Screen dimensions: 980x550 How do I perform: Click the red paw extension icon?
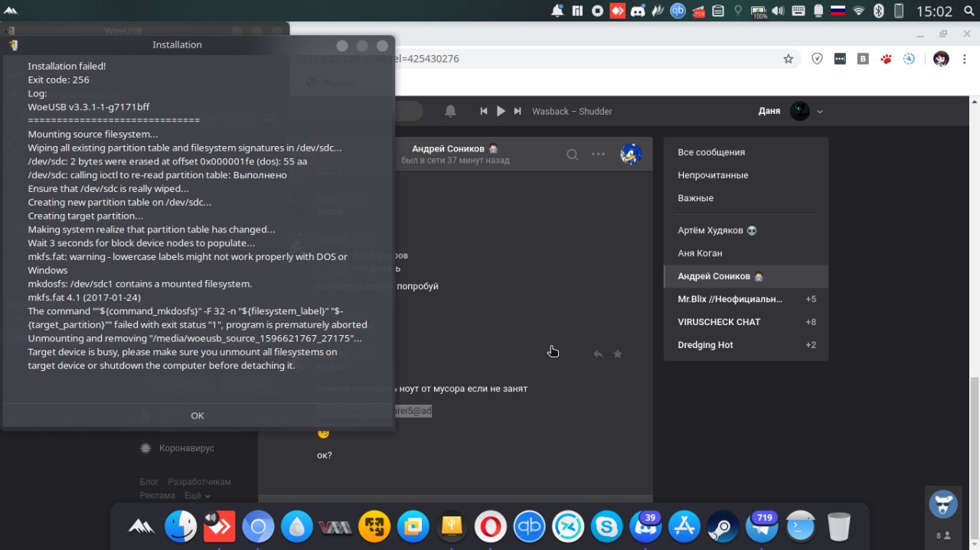click(x=886, y=59)
